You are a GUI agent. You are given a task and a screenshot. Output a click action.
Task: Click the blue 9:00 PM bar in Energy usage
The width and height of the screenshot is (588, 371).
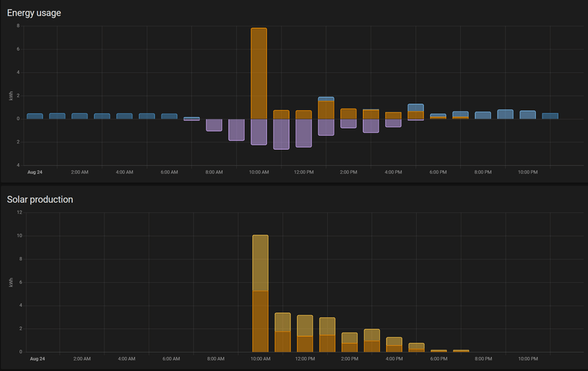point(506,115)
